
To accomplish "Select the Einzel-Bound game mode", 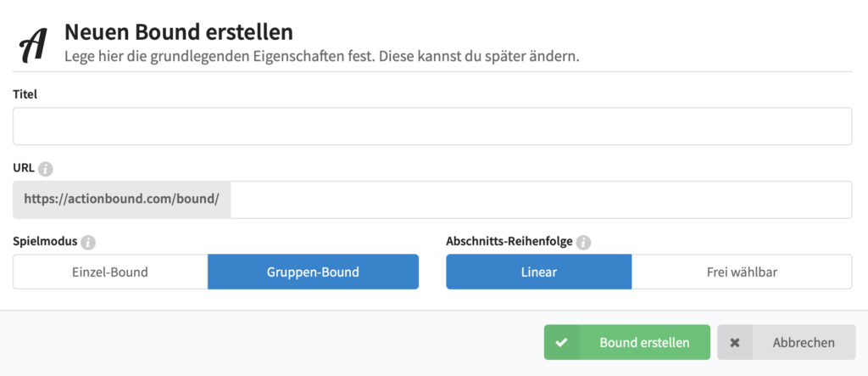I will 110,272.
